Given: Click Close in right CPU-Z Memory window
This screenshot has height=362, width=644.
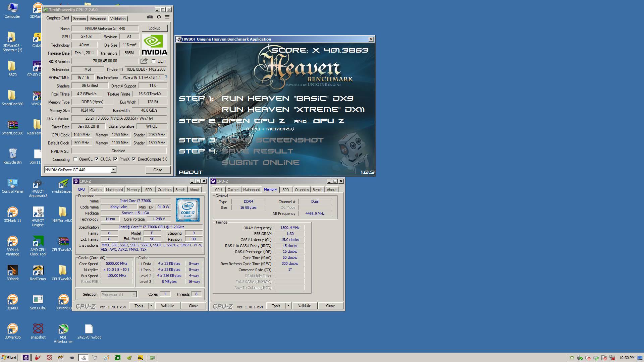Looking at the screenshot, I should 330,306.
